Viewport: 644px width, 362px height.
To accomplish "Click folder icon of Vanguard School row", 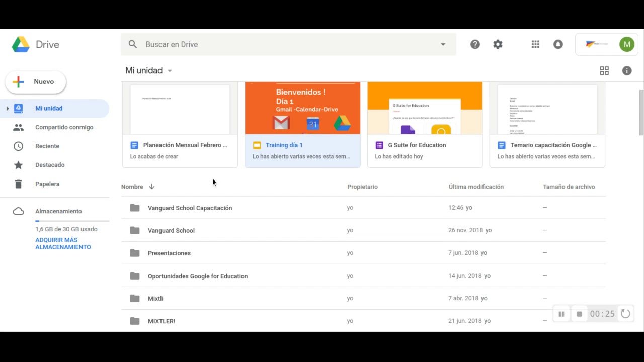I will coord(135,230).
